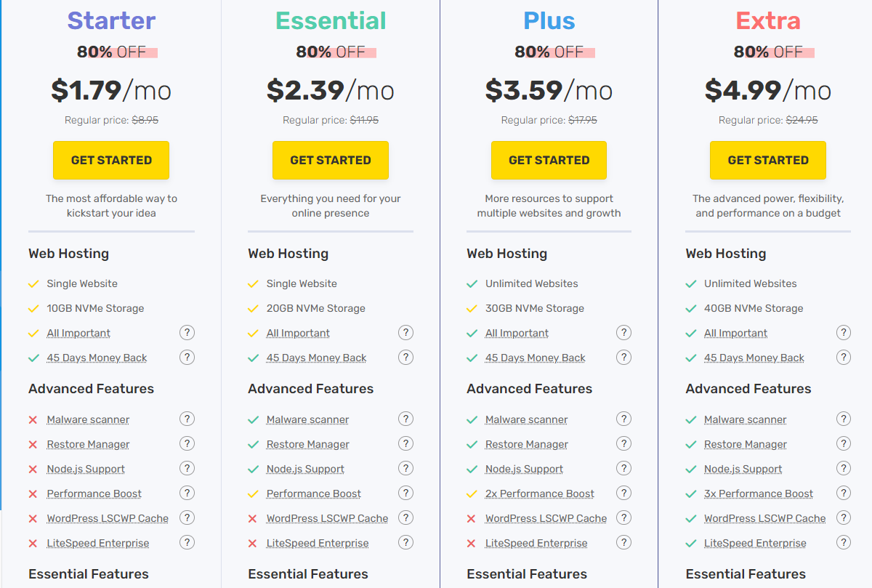Click GET STARTED under the Plus plan
The image size is (872, 588).
pyautogui.click(x=548, y=160)
